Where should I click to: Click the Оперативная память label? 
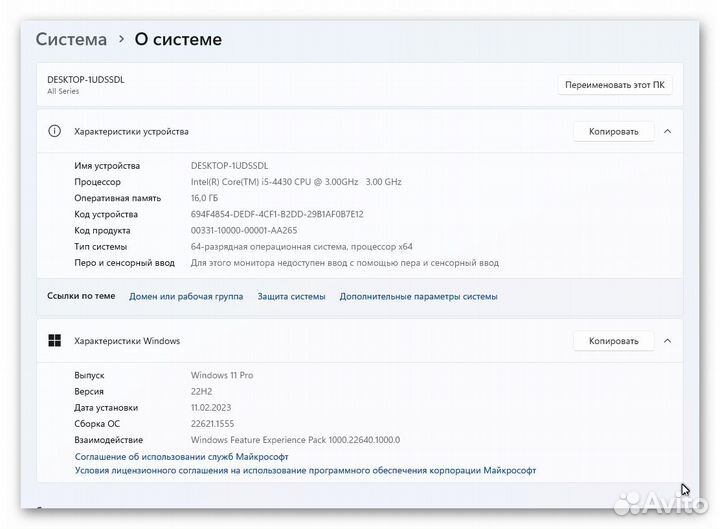coord(118,198)
